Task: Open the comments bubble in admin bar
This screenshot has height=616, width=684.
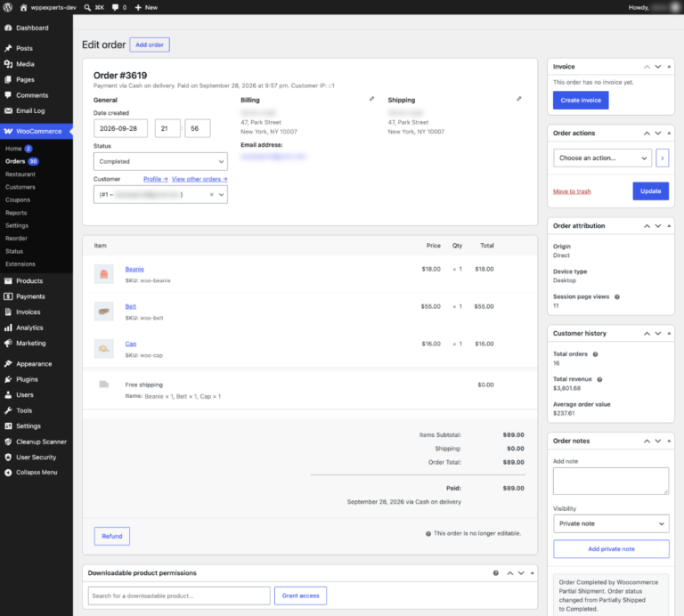Action: (115, 7)
